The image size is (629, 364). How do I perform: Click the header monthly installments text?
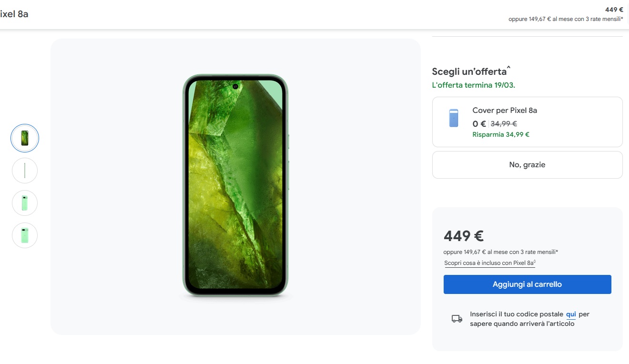pyautogui.click(x=566, y=19)
